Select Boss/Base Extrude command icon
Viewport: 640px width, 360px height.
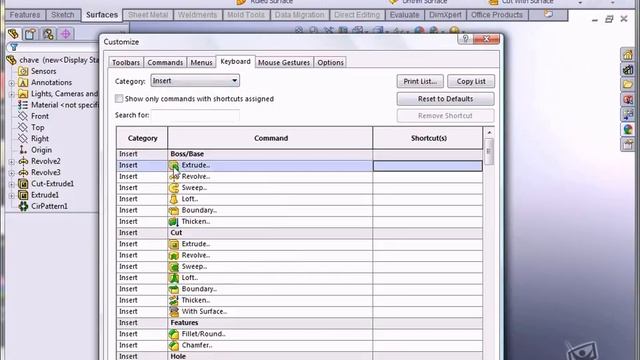tap(174, 165)
